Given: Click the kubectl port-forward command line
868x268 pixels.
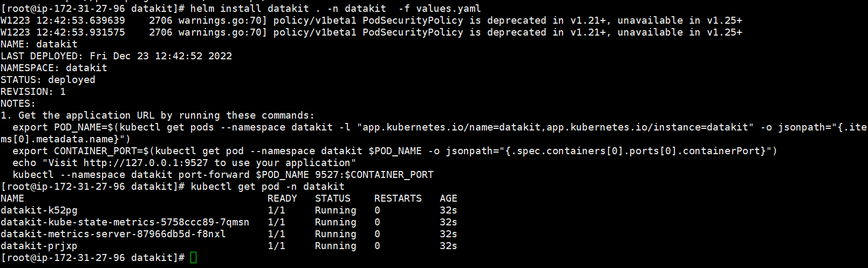Looking at the screenshot, I should pyautogui.click(x=223, y=175).
